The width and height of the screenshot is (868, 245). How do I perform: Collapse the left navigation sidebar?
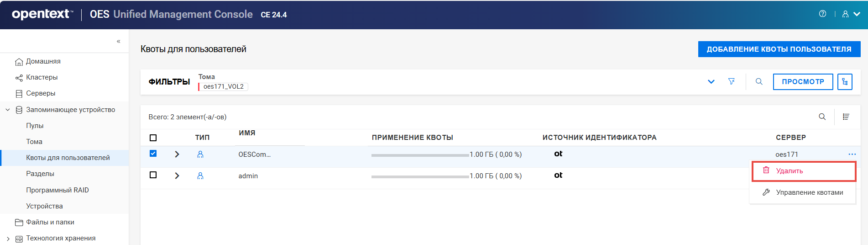[x=119, y=42]
